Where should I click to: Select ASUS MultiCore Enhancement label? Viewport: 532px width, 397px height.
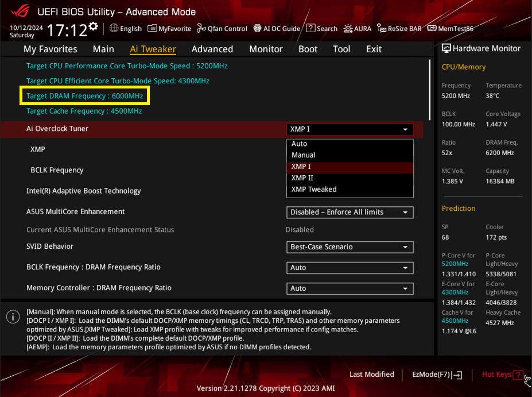76,211
